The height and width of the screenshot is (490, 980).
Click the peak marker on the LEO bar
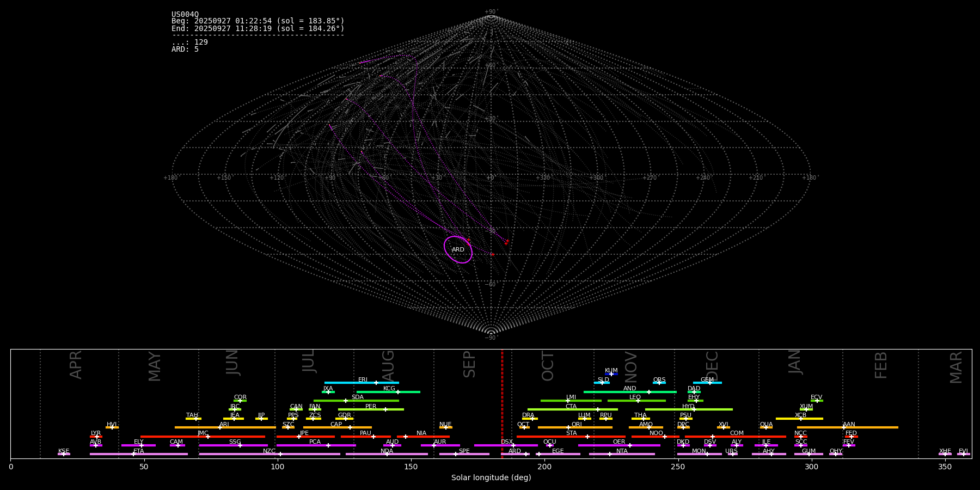coord(638,401)
